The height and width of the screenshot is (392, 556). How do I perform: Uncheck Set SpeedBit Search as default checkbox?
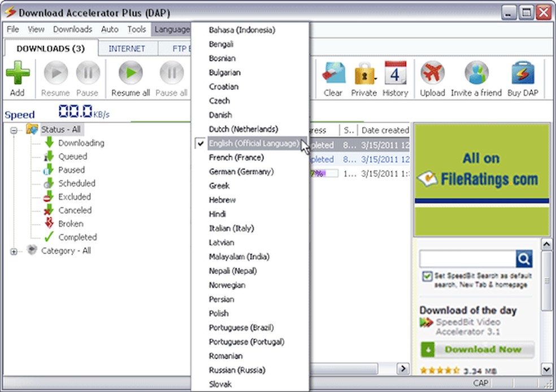click(427, 276)
